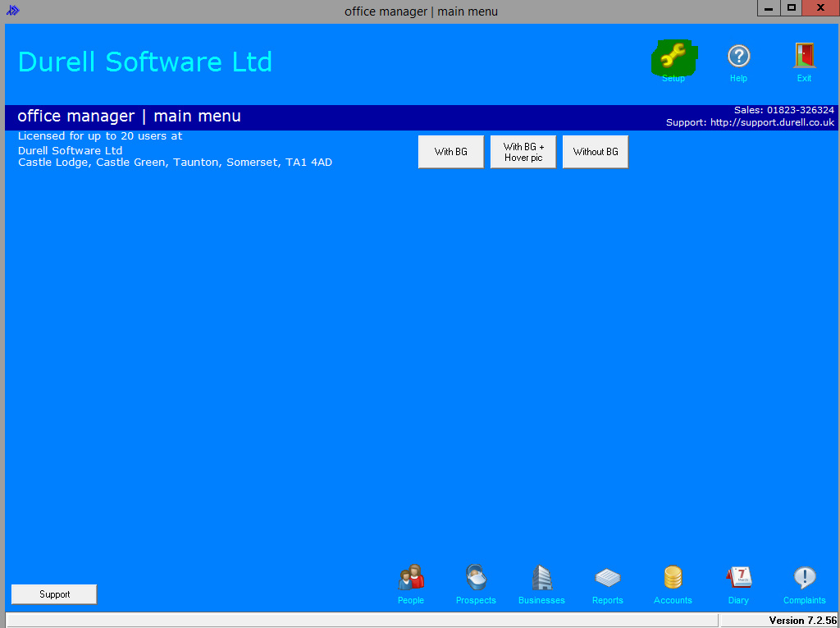Click the Licensed for up to 20 users text
Screen dimensions: 840x628
(x=100, y=135)
